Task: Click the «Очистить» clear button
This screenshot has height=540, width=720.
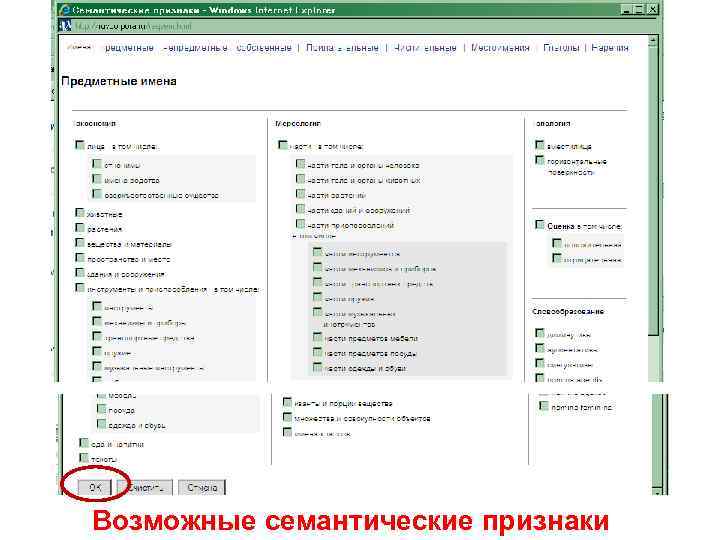Action: (145, 487)
